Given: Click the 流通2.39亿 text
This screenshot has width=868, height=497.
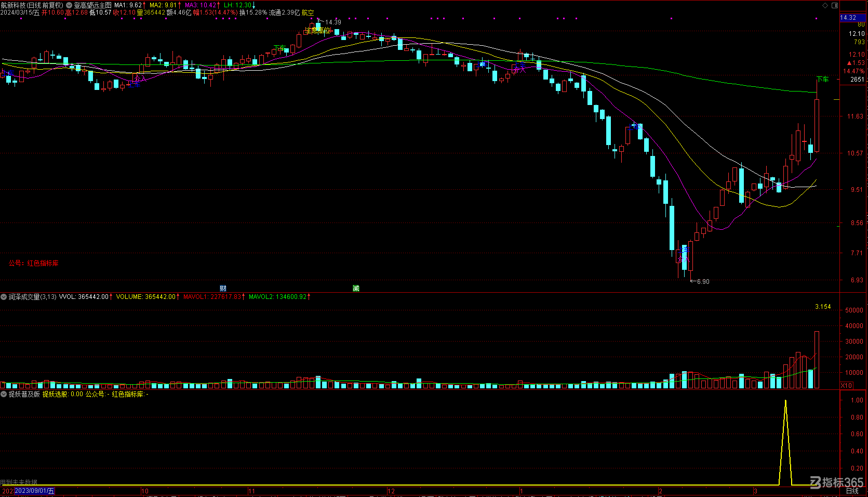Looking at the screenshot, I should point(284,12).
